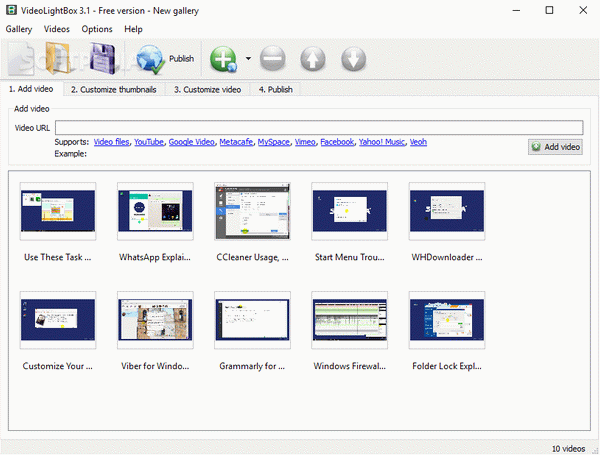Select the Viber for Windo... video thumbnail
The image size is (600, 455).
155,320
